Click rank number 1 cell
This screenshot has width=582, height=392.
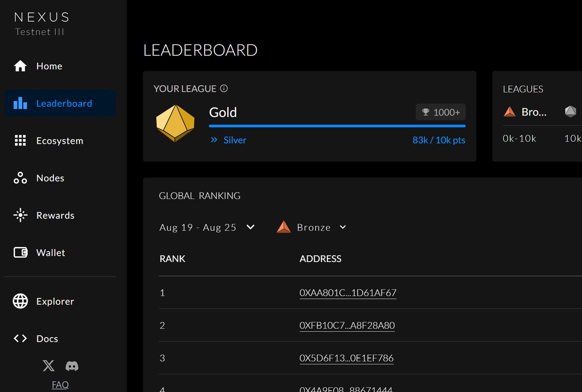pyautogui.click(x=162, y=293)
